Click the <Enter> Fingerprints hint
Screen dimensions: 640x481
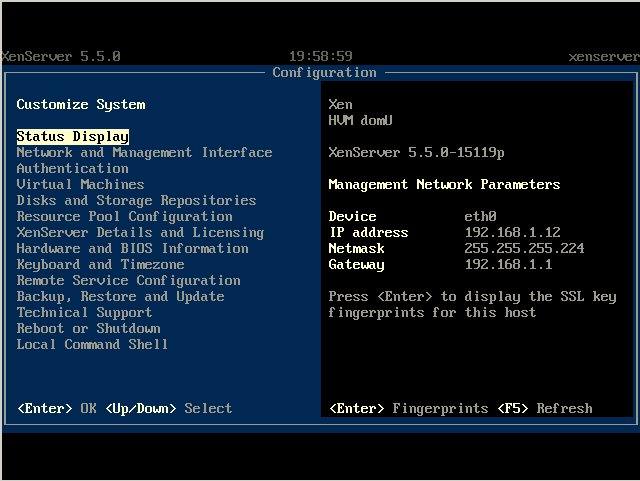pos(408,408)
